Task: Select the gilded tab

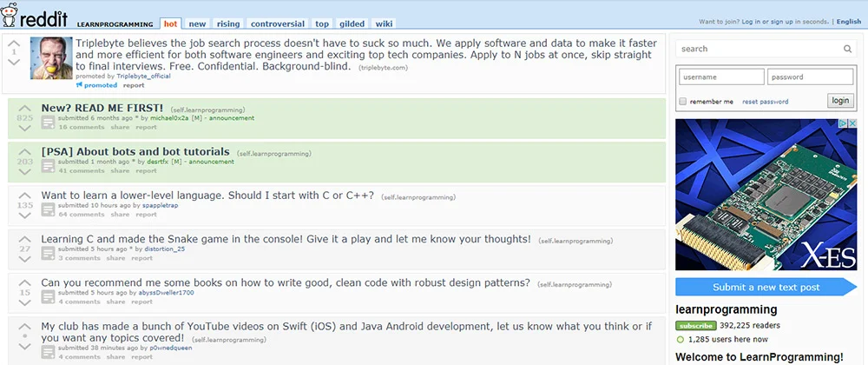Action: tap(352, 23)
